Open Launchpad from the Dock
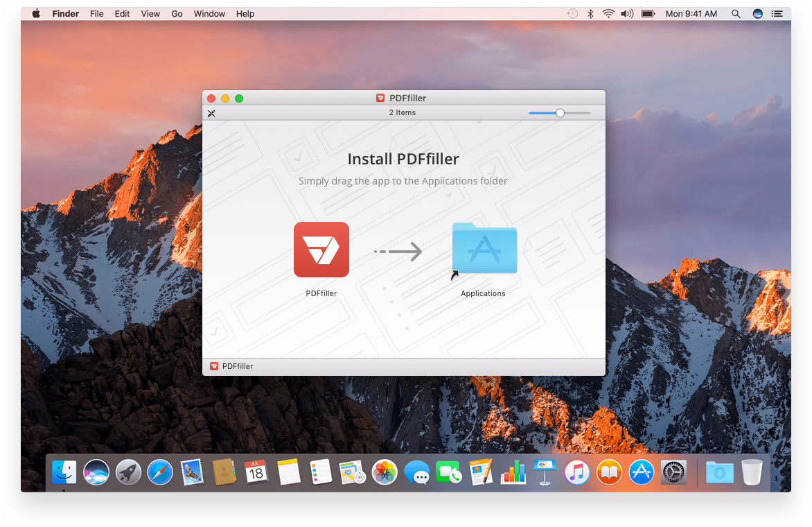This screenshot has width=812, height=527. 128,472
